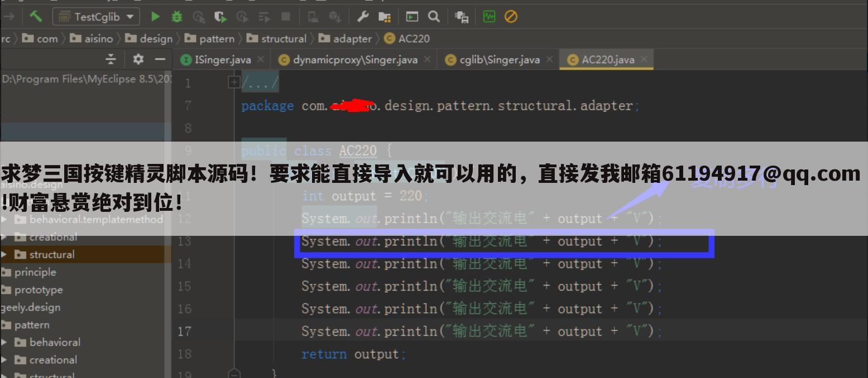This screenshot has height=378, width=868.
Task: Select the 'design' breadcrumb
Action: 149,38
